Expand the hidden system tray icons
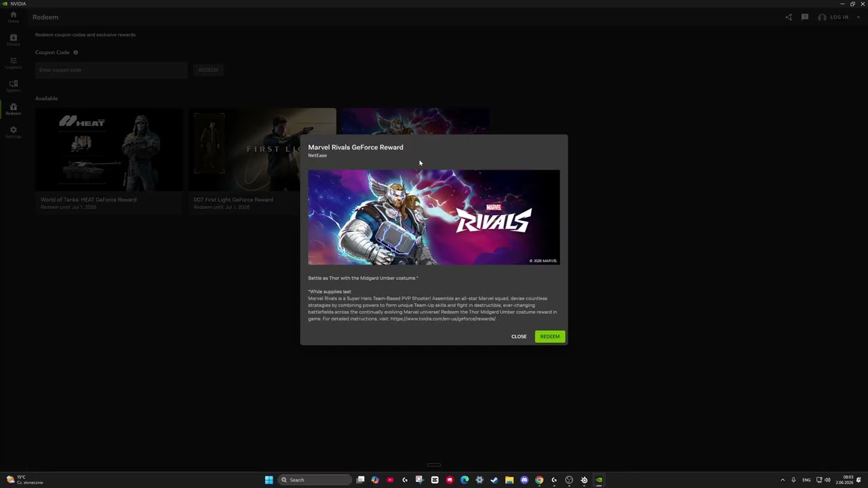Viewport: 868px width, 488px height. pos(783,480)
